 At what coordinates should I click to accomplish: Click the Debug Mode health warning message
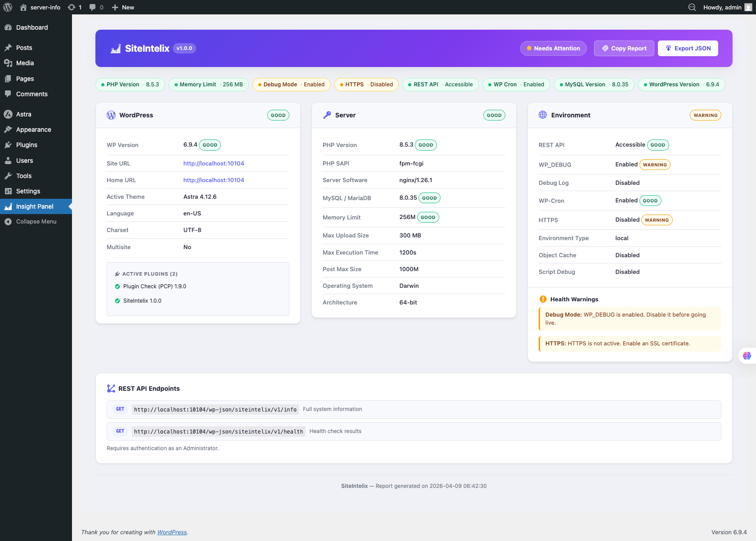pos(630,319)
